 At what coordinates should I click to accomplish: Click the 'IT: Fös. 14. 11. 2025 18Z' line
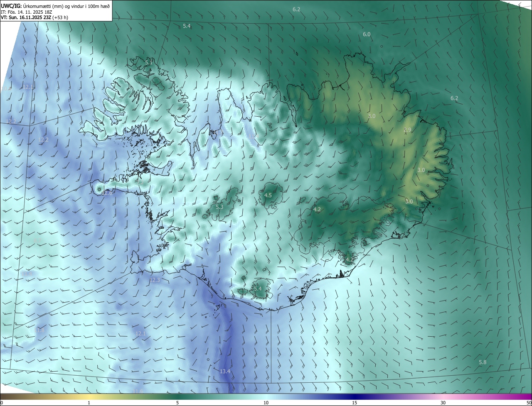tap(26, 12)
